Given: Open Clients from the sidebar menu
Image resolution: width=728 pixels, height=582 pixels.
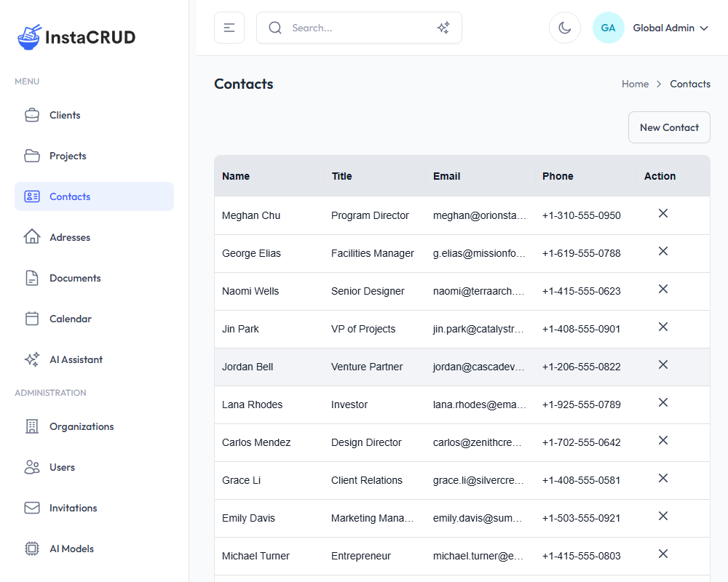Looking at the screenshot, I should coord(65,115).
